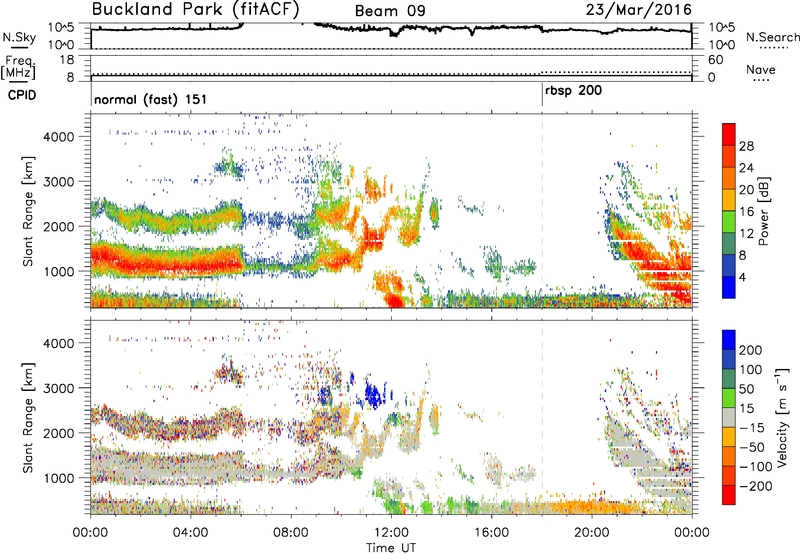Click the "16:00" time axis label

coord(491,533)
